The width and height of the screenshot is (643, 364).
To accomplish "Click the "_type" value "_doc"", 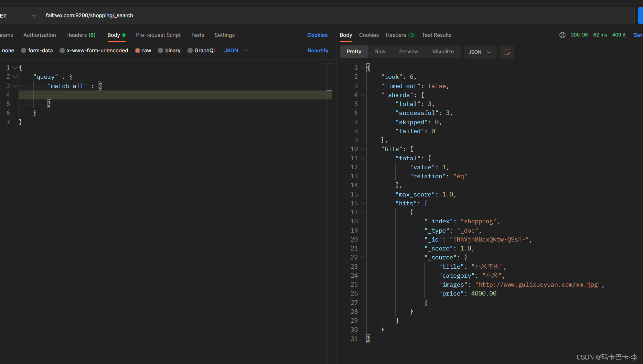I will pyautogui.click(x=468, y=231).
